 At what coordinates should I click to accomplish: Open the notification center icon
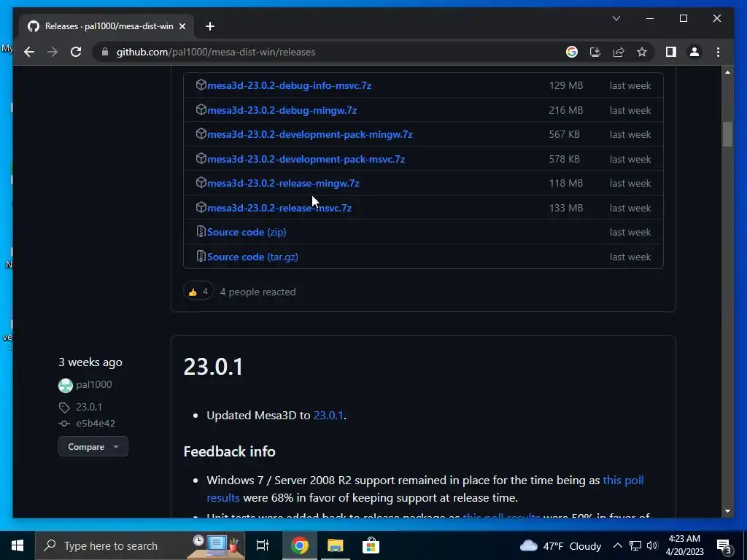click(x=724, y=546)
